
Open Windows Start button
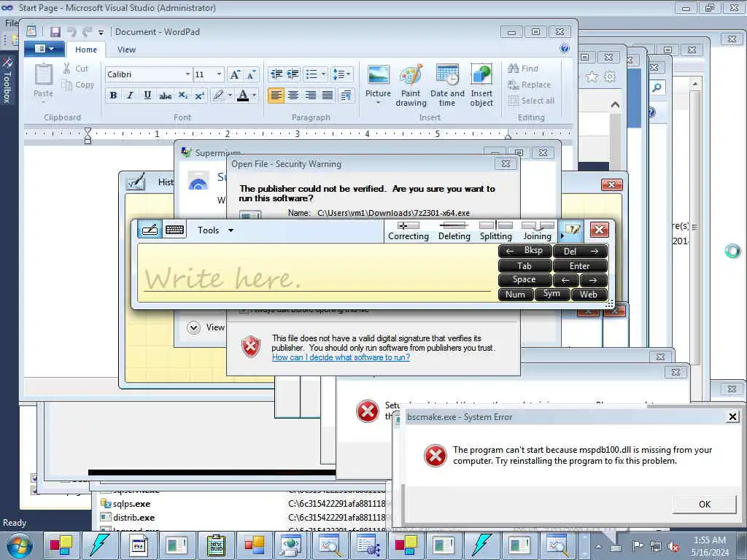(x=19, y=545)
